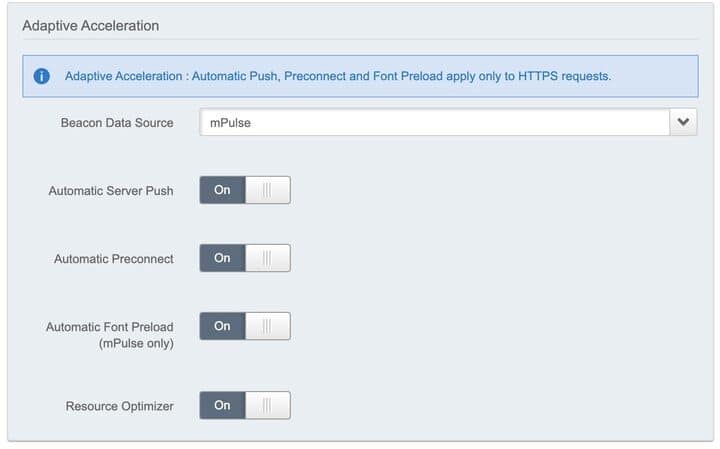
Task: Click the Automatic Font Preload label
Action: pyautogui.click(x=110, y=327)
